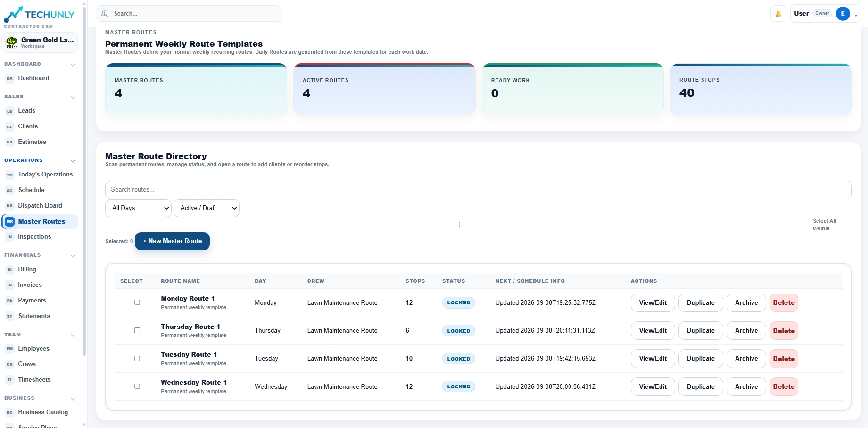The image size is (868, 428).
Task: Check the Tuesday Route 1 checkbox
Action: [137, 358]
